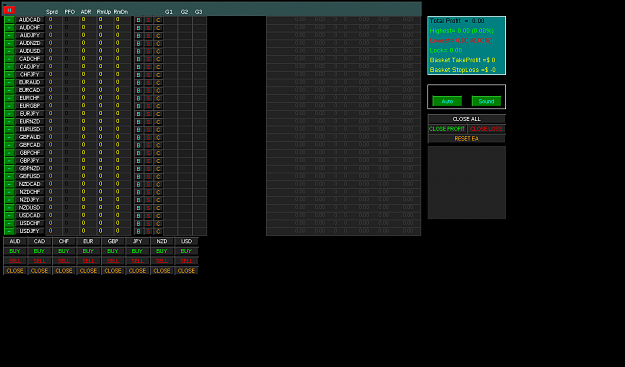Select the USD currency header cell

point(186,241)
